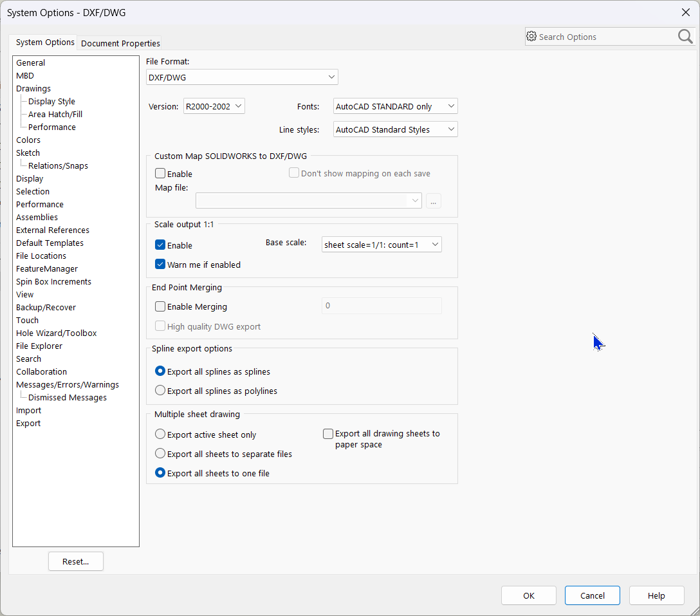Click the merging tolerance value field

382,306
